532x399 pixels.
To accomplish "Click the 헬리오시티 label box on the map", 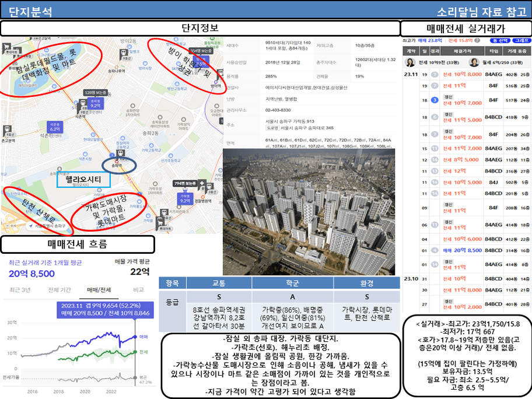I will (83, 180).
